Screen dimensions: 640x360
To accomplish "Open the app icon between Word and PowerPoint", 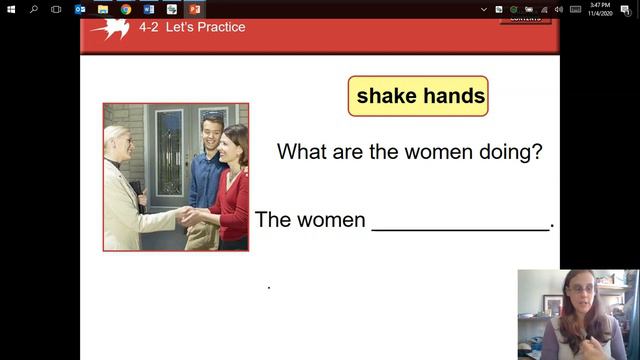I will coord(172,9).
